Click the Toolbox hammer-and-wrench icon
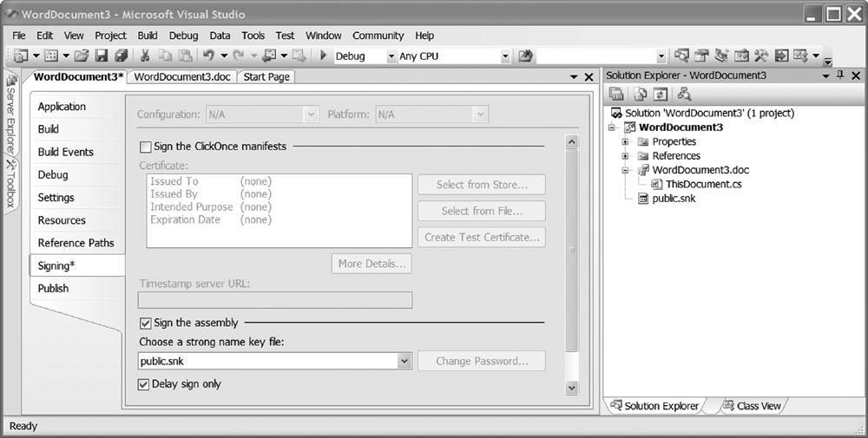 [761, 56]
